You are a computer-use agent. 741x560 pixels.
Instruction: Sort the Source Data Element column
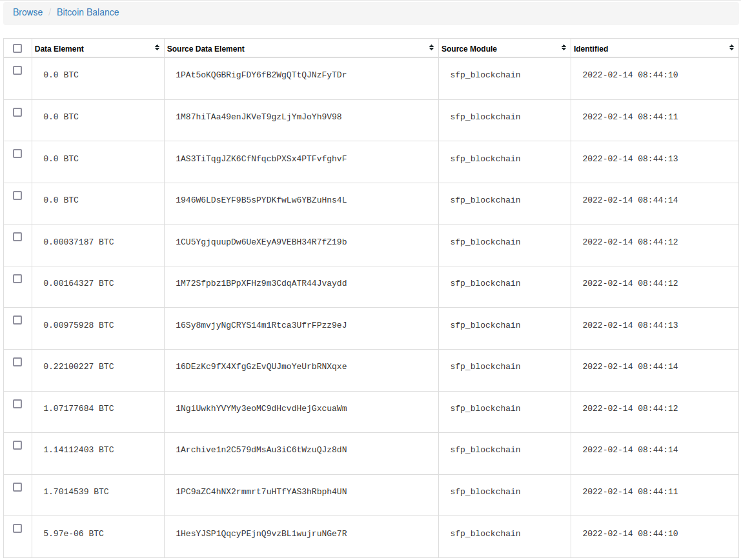coord(431,48)
